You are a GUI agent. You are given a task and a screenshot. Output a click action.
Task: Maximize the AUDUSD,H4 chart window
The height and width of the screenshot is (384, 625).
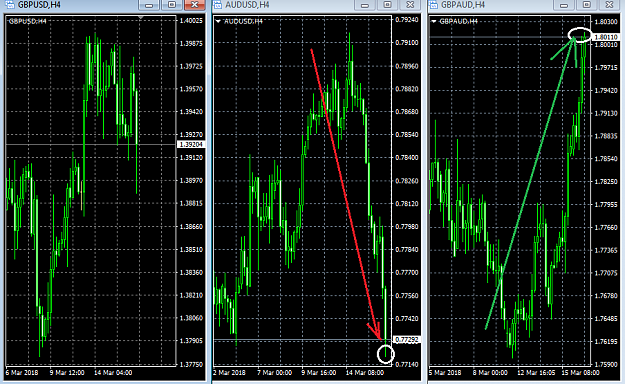point(387,5)
